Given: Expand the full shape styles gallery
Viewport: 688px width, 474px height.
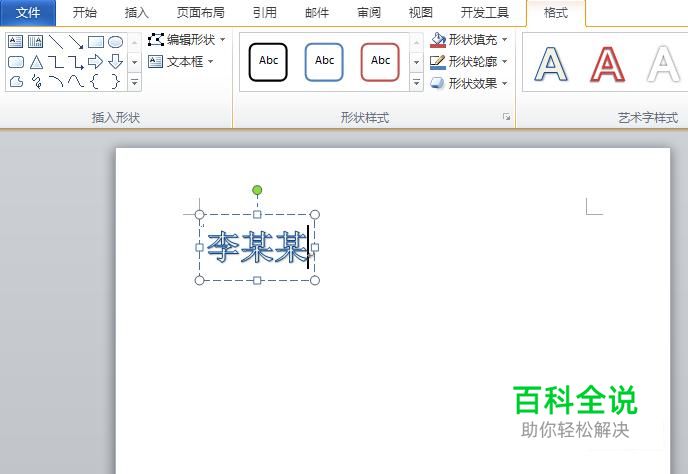Looking at the screenshot, I should [x=416, y=82].
